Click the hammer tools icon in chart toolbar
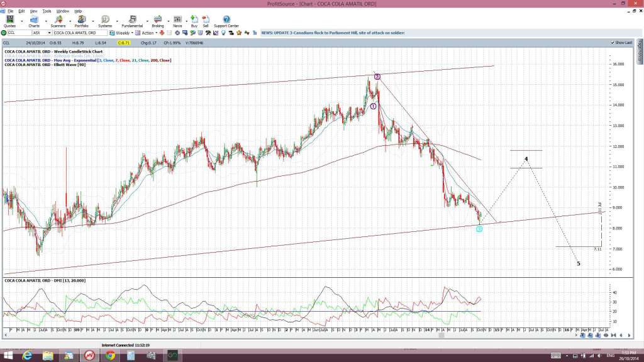Viewport: 644px width, 362px height. tap(208, 33)
